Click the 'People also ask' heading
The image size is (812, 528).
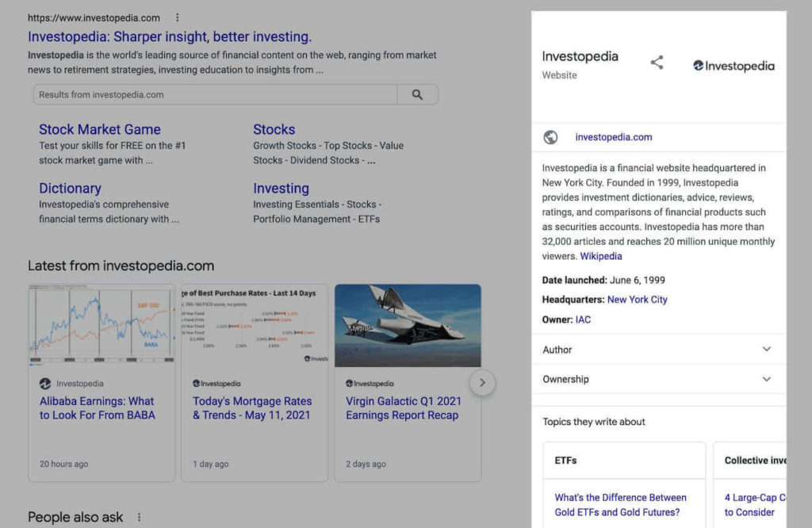[75, 517]
